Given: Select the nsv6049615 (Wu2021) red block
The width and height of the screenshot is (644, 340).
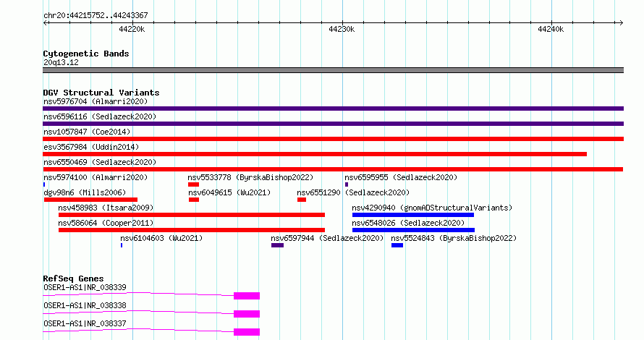Looking at the screenshot, I should pos(194,200).
